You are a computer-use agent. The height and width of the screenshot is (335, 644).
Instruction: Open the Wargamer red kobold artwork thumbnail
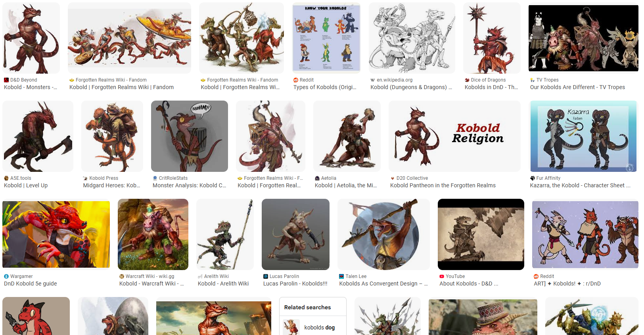tap(56, 234)
